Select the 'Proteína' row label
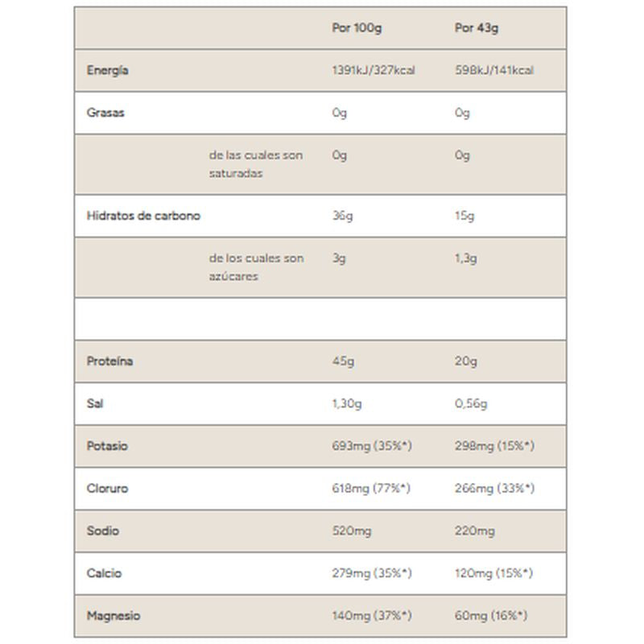644x644 pixels. click(109, 361)
